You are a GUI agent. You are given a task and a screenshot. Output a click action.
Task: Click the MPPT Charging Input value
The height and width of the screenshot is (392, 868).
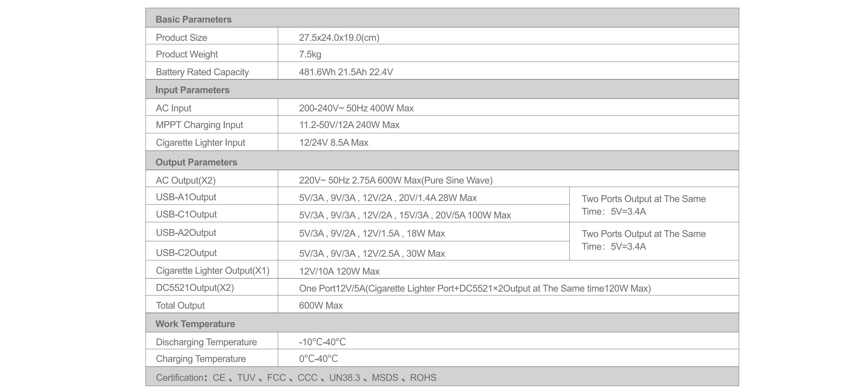(349, 125)
